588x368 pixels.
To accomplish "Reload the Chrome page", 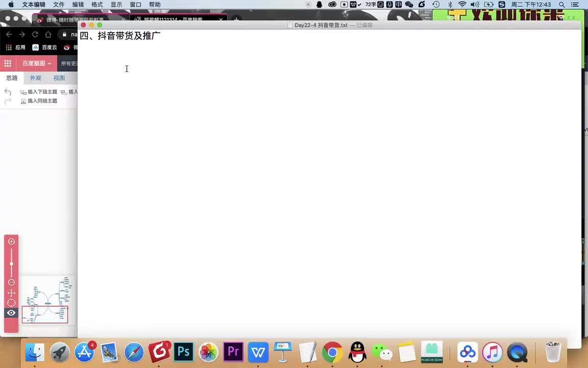I will [x=35, y=35].
